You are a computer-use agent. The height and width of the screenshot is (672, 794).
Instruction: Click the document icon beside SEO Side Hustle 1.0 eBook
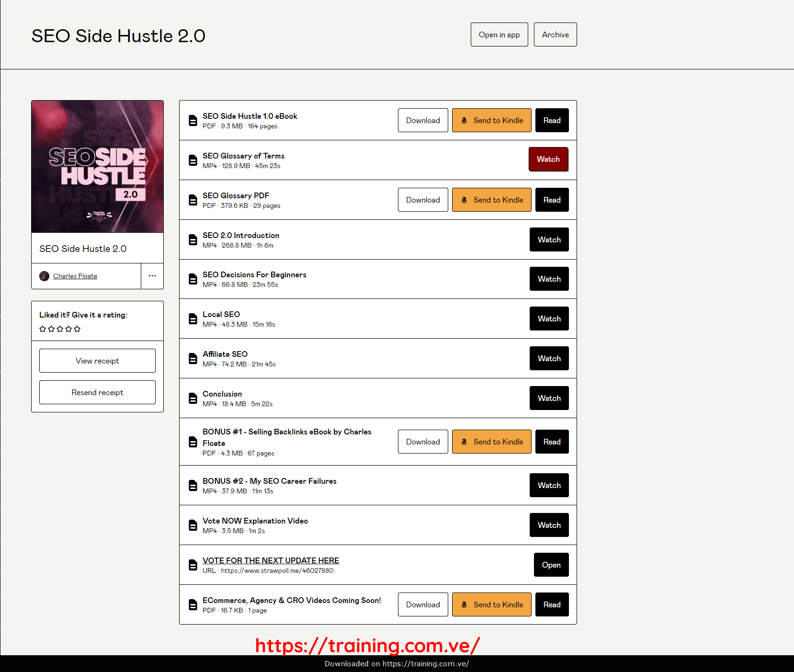(x=193, y=121)
